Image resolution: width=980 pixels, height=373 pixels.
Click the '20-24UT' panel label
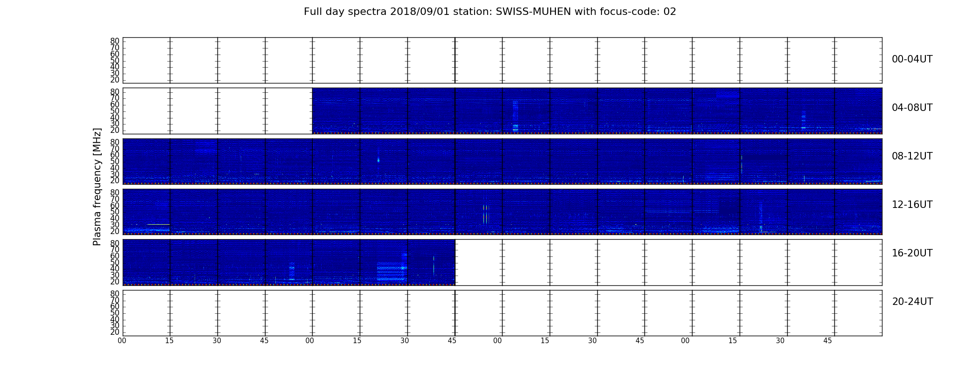pyautogui.click(x=912, y=302)
